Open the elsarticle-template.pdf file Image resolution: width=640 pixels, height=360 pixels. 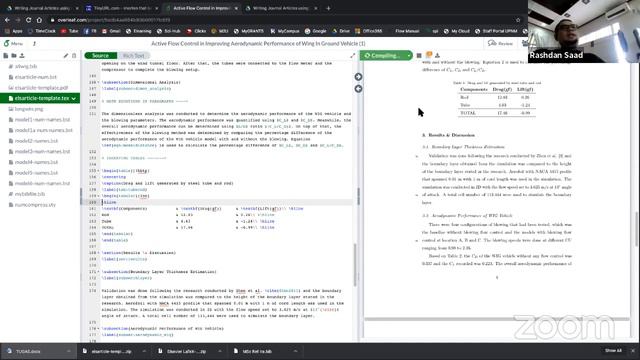click(x=41, y=87)
